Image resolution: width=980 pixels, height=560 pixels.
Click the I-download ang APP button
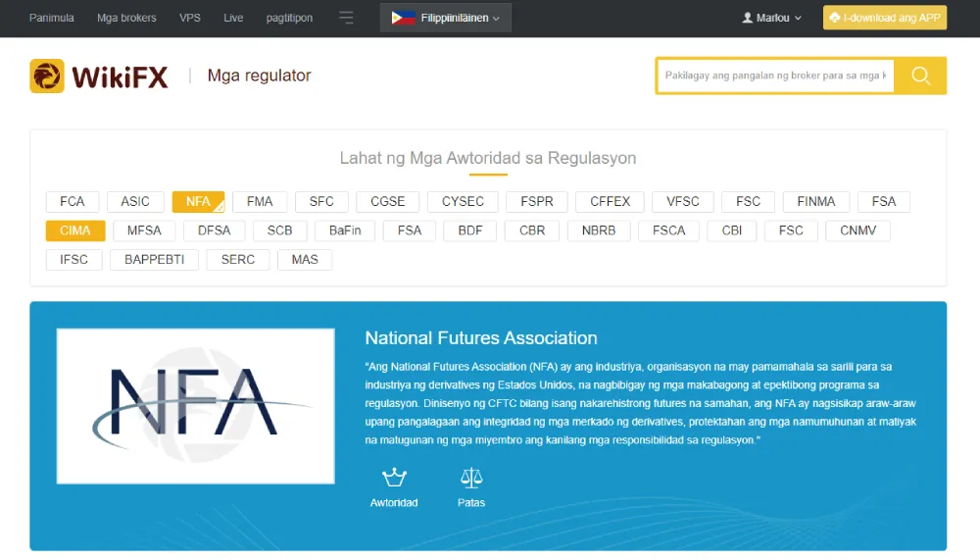coord(884,18)
